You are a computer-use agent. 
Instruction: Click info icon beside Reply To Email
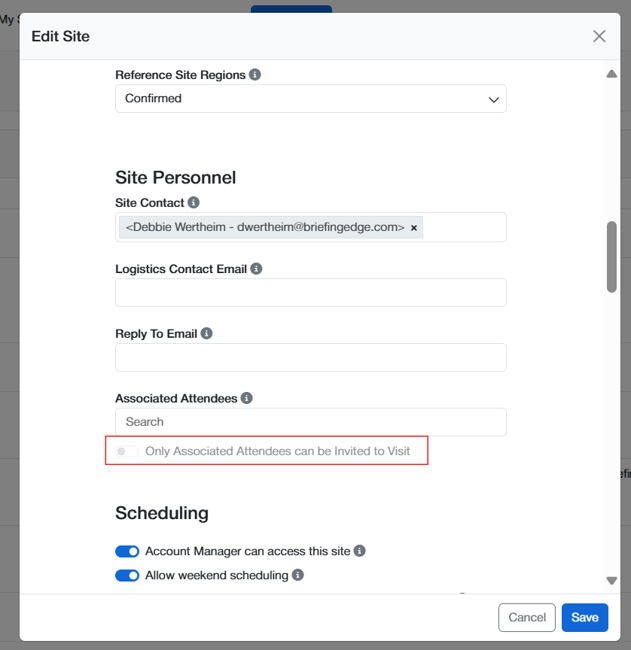click(206, 333)
